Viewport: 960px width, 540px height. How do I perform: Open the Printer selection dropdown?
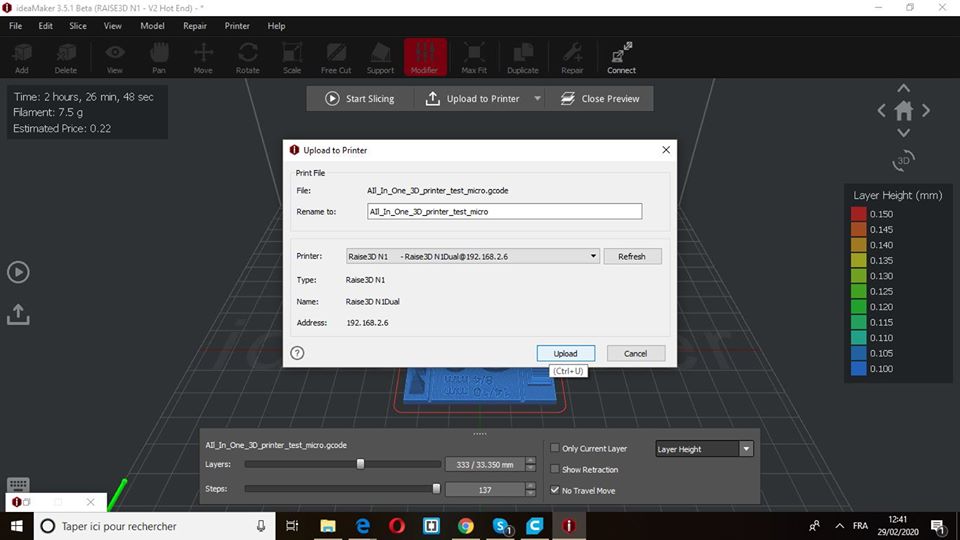(x=473, y=256)
